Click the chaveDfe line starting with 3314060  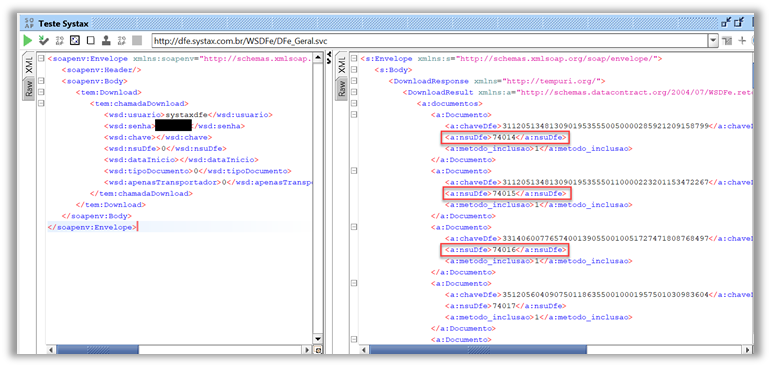[598, 239]
